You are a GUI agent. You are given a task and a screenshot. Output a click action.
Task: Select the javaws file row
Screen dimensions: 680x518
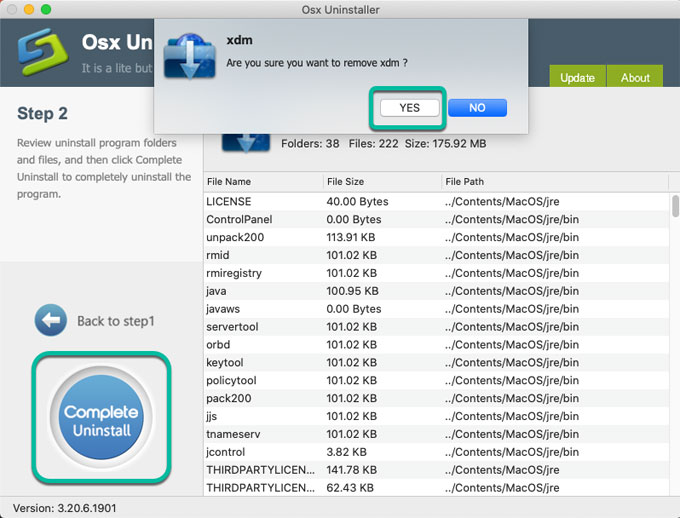[436, 309]
